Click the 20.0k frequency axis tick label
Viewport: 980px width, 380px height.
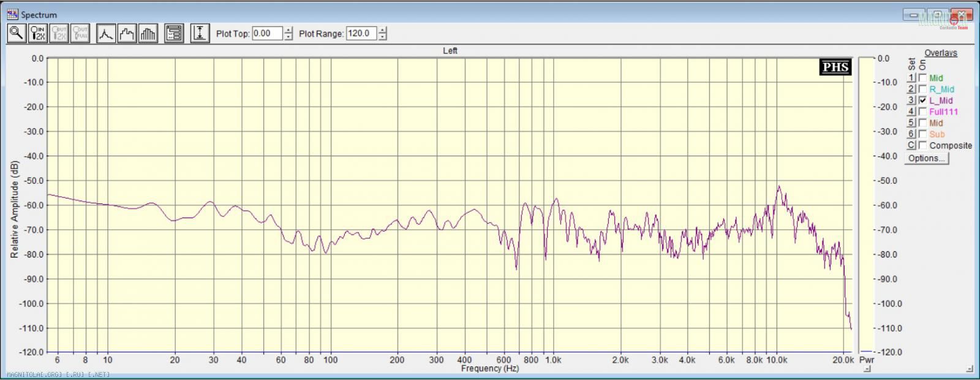(x=843, y=360)
